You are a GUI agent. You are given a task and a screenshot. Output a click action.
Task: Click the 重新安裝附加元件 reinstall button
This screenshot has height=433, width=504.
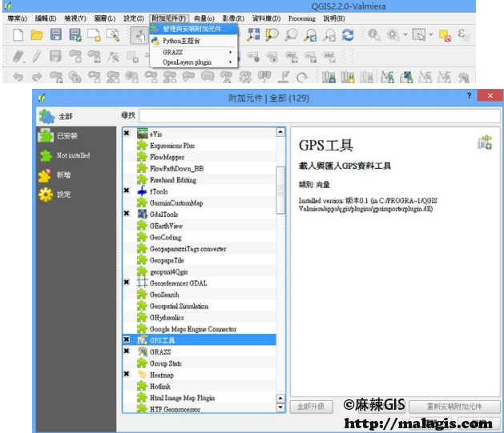tap(454, 407)
